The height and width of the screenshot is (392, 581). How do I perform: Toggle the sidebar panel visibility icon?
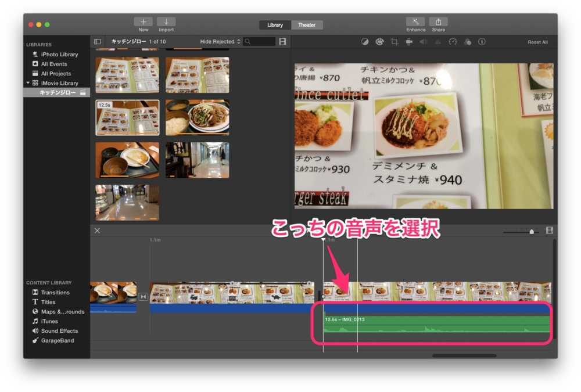[x=96, y=41]
